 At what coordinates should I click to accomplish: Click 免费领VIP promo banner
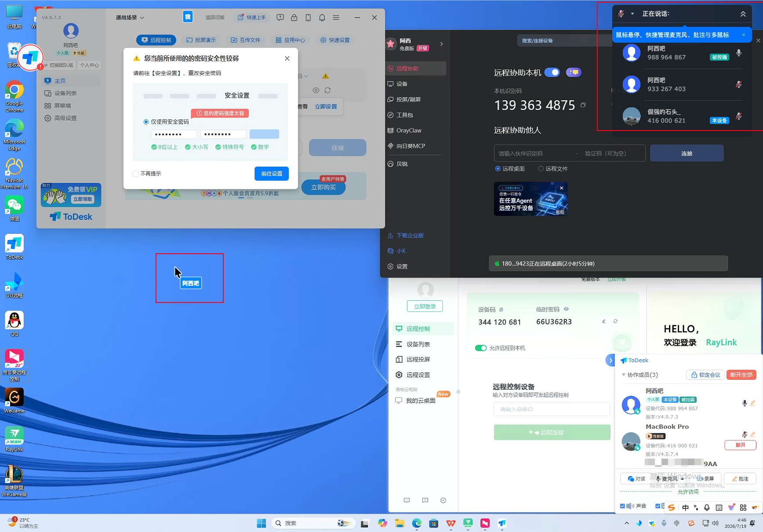coord(71,195)
